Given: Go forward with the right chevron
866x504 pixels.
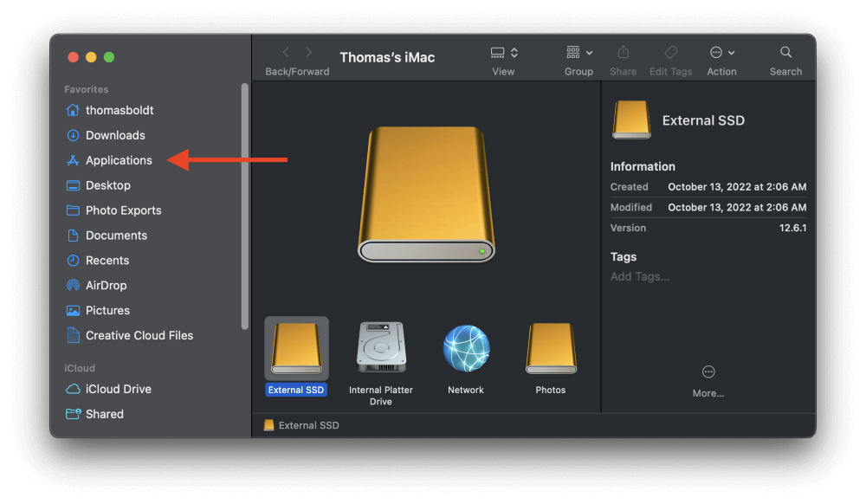Looking at the screenshot, I should tap(309, 53).
